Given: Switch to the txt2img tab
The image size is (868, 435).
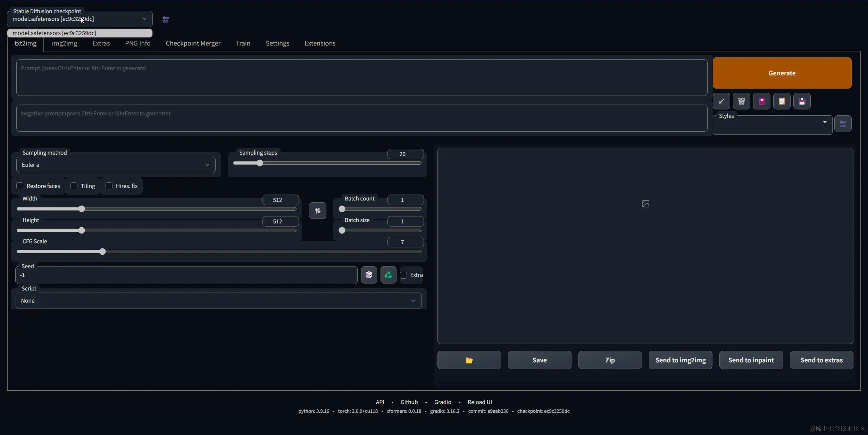Looking at the screenshot, I should click(25, 43).
